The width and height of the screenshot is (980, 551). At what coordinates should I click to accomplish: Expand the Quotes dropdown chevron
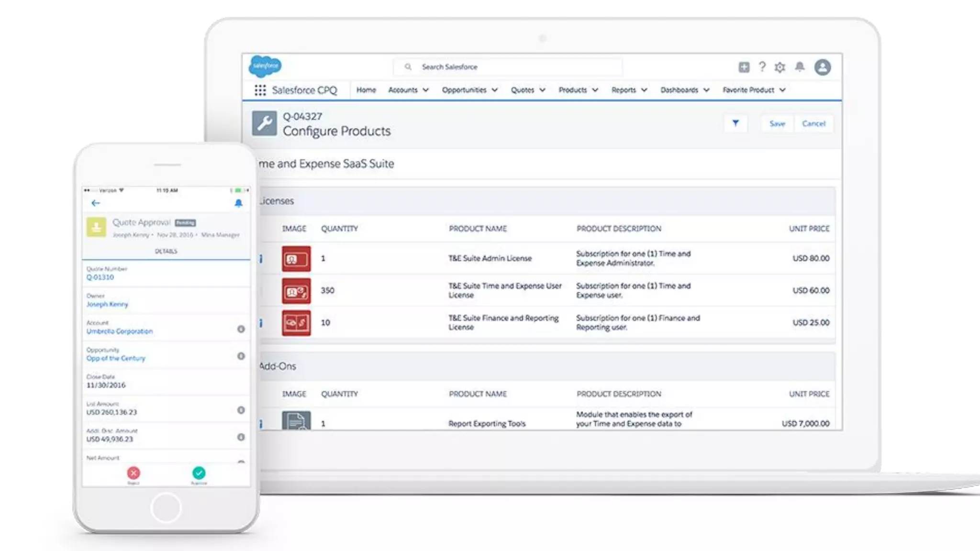click(x=542, y=90)
